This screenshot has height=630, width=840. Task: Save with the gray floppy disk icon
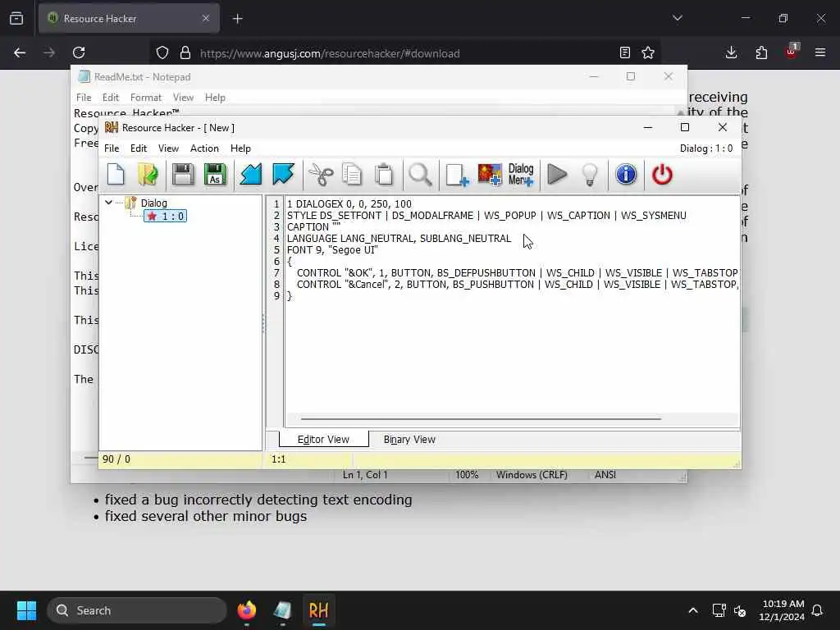(x=183, y=175)
